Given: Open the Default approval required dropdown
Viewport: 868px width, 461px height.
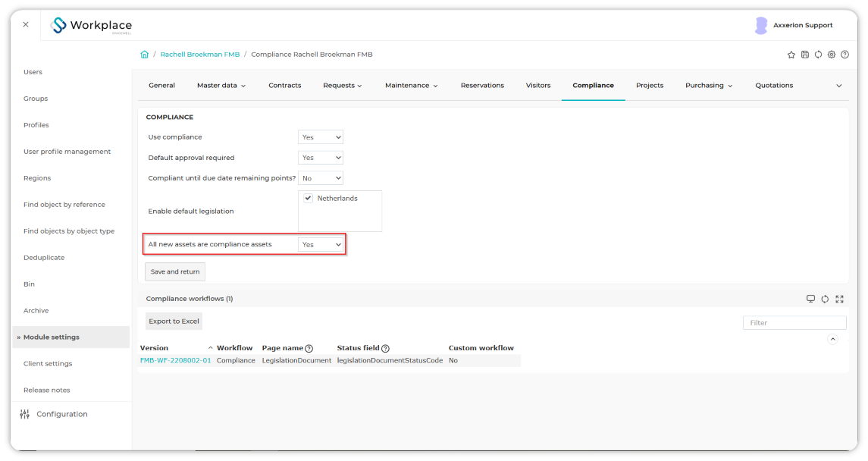Looking at the screenshot, I should point(321,158).
